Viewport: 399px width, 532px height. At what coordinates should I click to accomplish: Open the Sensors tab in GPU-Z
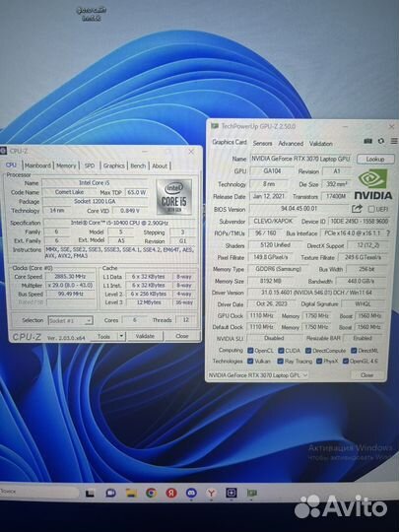[x=263, y=143]
